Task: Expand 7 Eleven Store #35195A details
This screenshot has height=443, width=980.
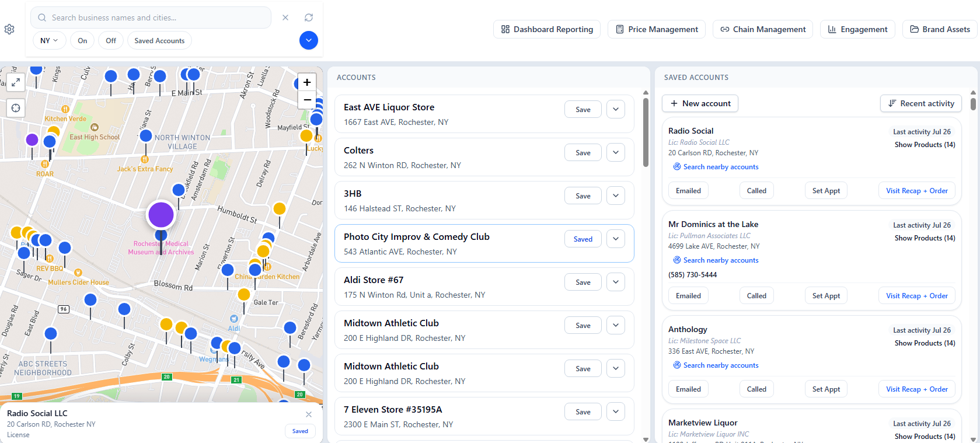Action: [x=616, y=411]
